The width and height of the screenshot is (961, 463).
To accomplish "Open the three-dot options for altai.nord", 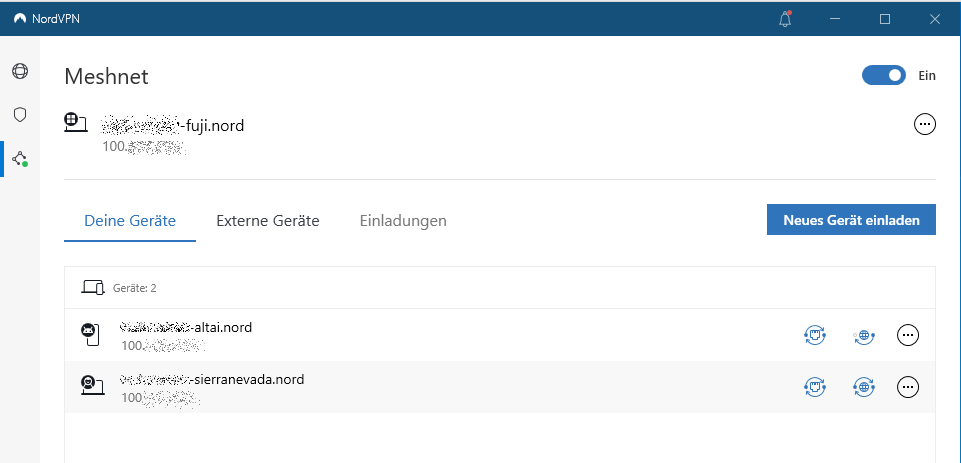I will tap(908, 335).
